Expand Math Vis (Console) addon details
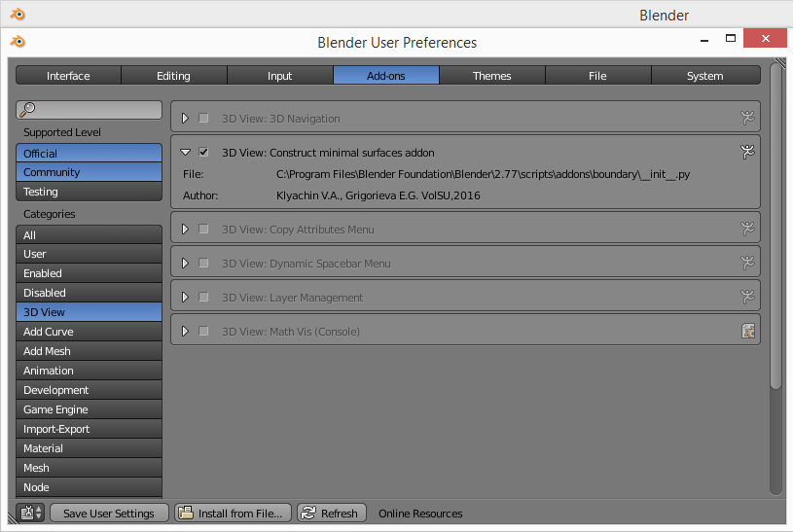Image resolution: width=793 pixels, height=532 pixels. [185, 332]
